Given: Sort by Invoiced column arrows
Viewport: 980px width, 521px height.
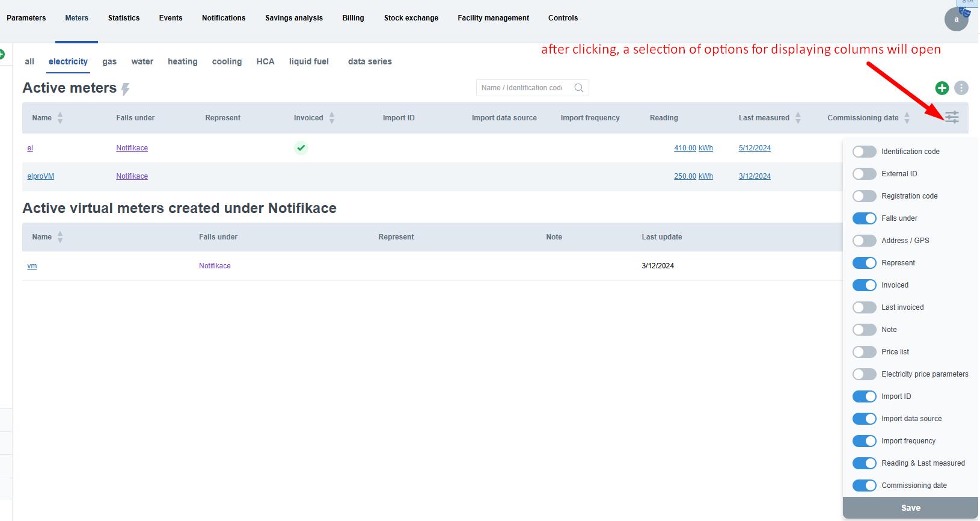Looking at the screenshot, I should [x=332, y=118].
